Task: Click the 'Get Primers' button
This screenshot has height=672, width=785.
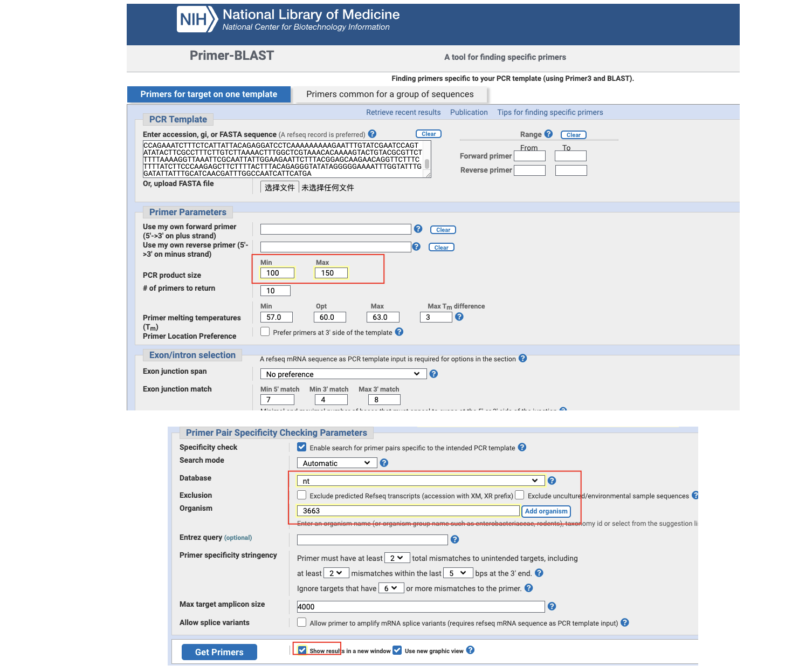Action: click(219, 652)
